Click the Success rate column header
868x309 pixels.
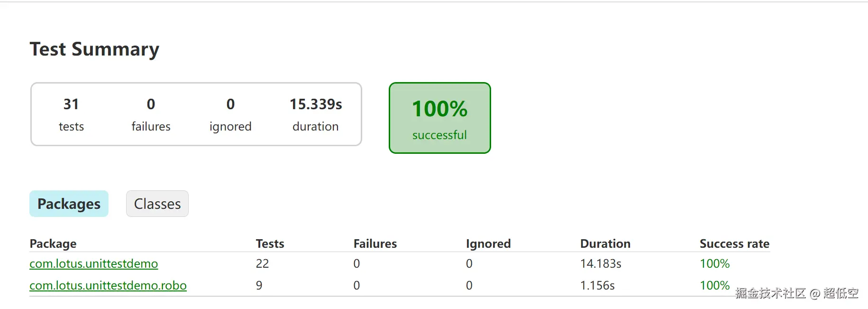[x=734, y=243]
